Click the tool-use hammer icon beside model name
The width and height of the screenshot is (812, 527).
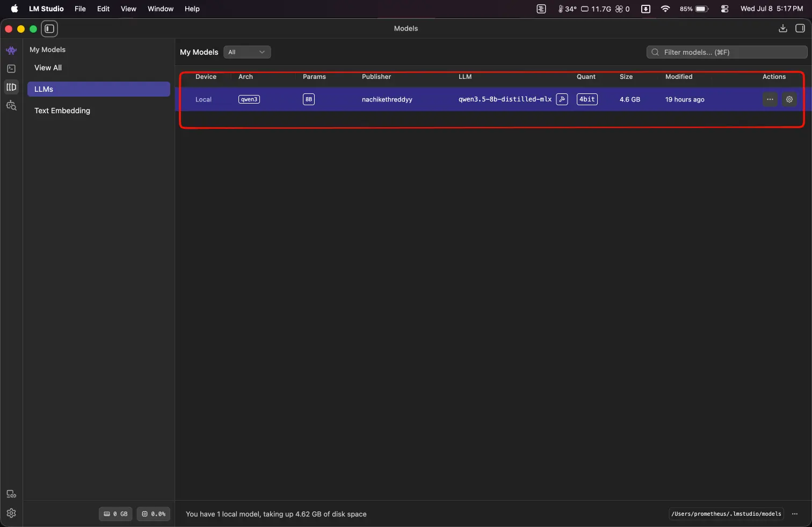(x=562, y=99)
